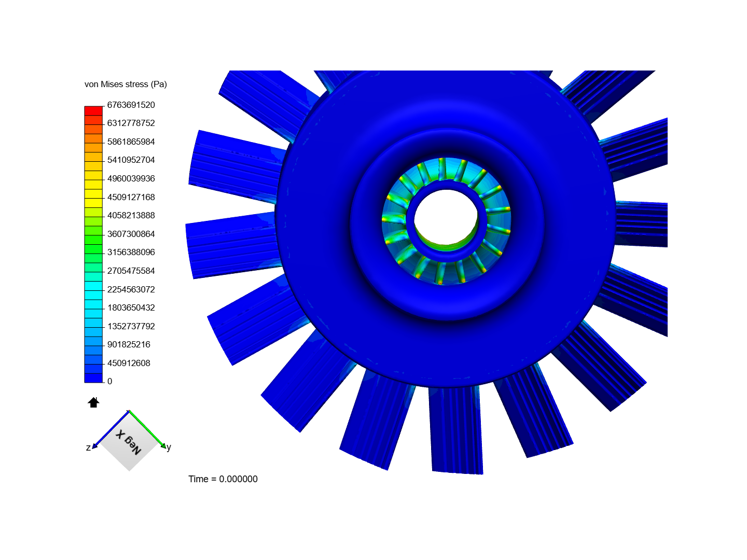Screen dimensions: 747x560
Task: Click legend value 3607300864
Action: click(131, 234)
